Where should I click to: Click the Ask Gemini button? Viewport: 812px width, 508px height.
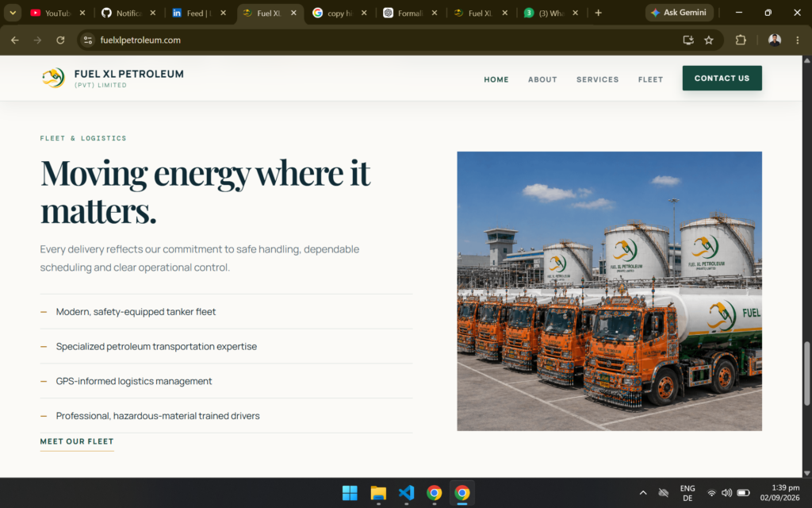[679, 13]
